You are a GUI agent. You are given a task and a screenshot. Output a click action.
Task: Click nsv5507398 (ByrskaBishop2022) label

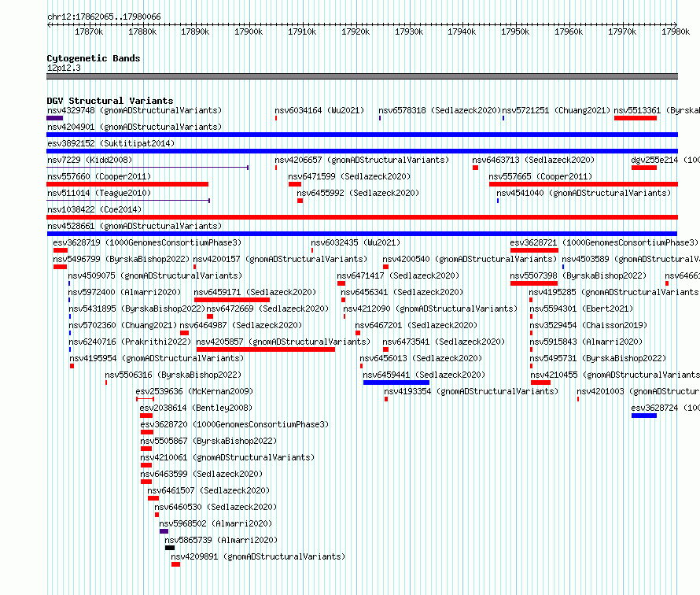tap(578, 275)
